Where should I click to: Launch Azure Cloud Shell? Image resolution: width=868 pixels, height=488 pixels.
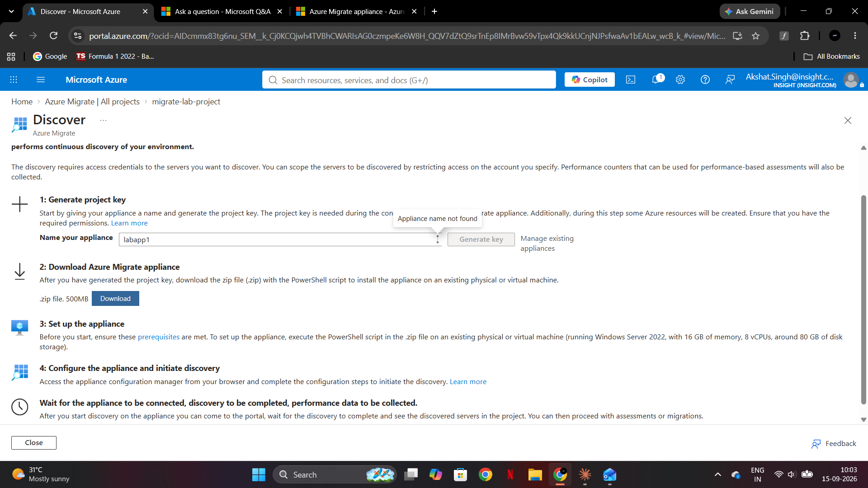click(631, 80)
